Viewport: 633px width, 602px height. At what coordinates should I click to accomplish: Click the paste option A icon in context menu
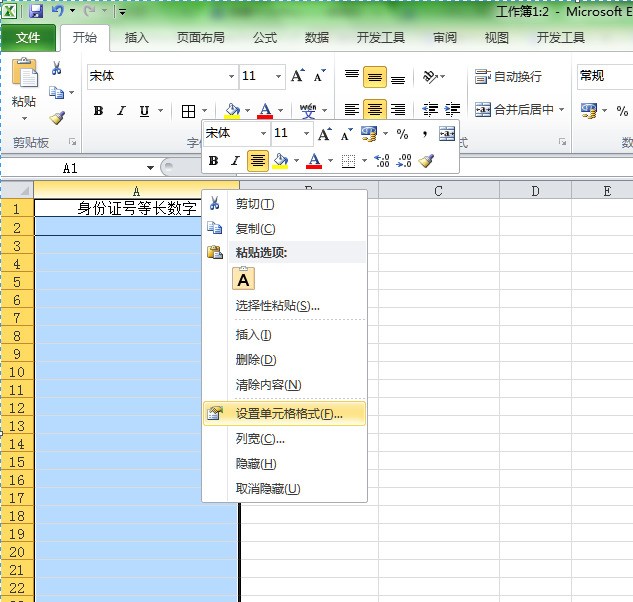[243, 279]
